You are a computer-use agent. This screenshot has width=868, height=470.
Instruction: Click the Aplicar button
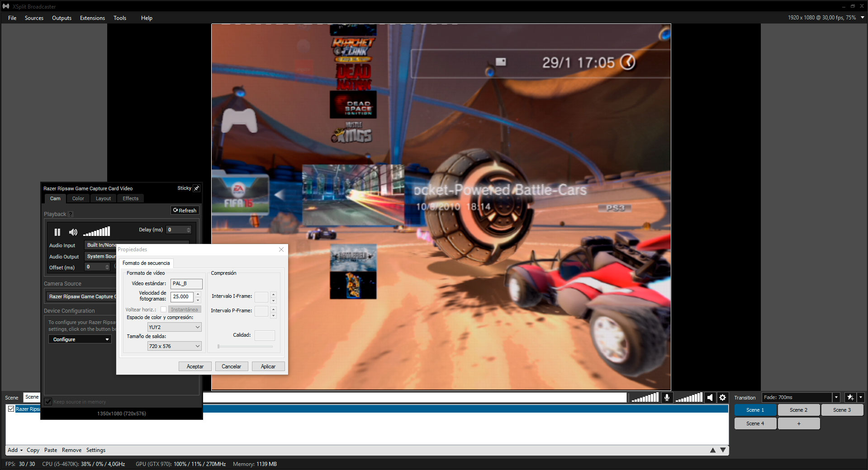tap(268, 367)
